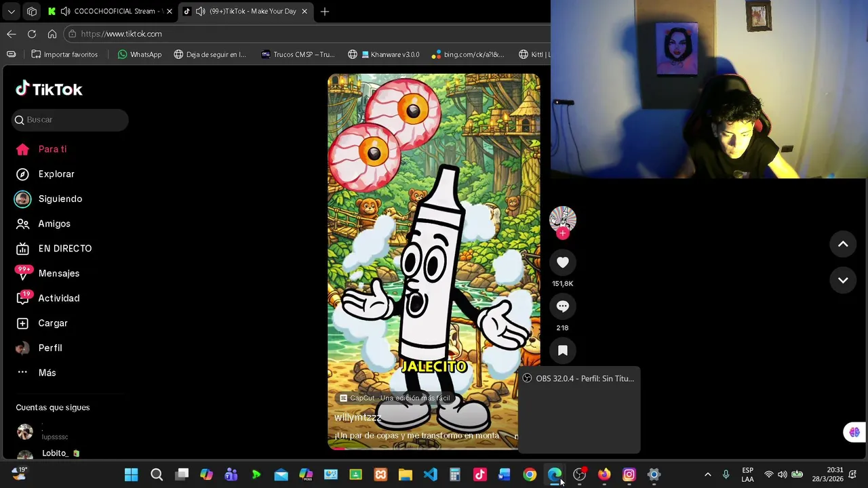868x488 pixels.
Task: Like the video with heart icon
Action: coord(562,262)
